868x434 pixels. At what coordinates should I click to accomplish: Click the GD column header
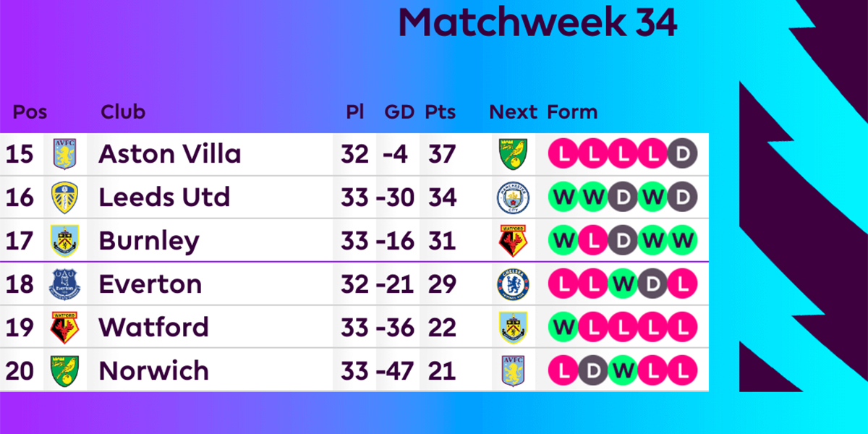399,112
